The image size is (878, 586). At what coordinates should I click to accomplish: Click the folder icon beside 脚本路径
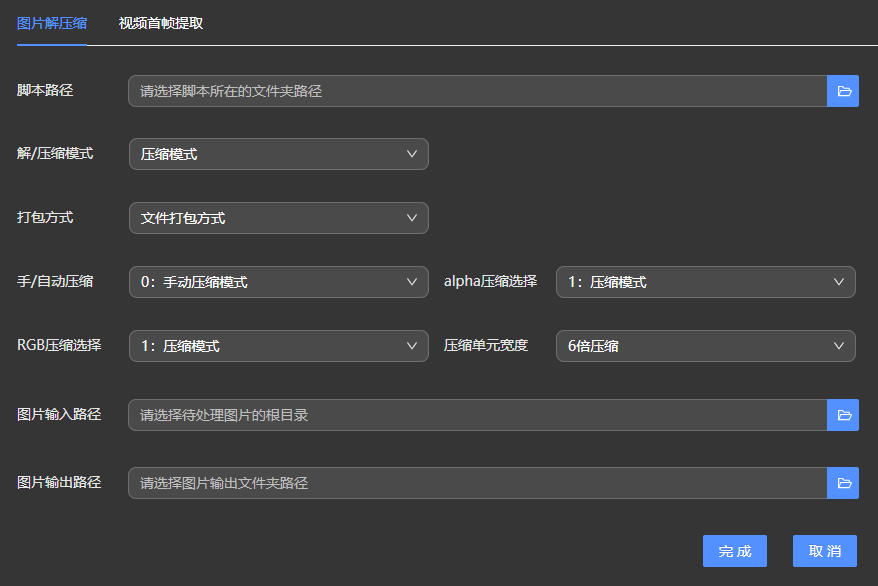[x=843, y=91]
